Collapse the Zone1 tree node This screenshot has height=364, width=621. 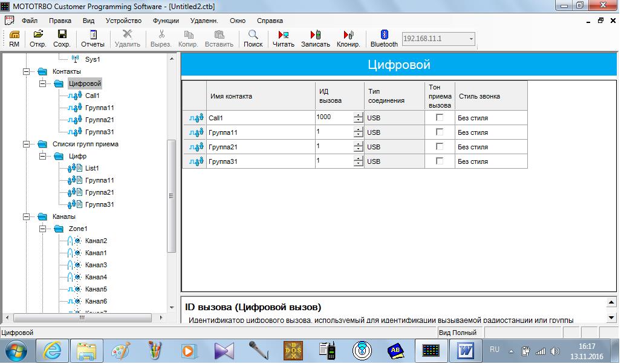[42, 229]
